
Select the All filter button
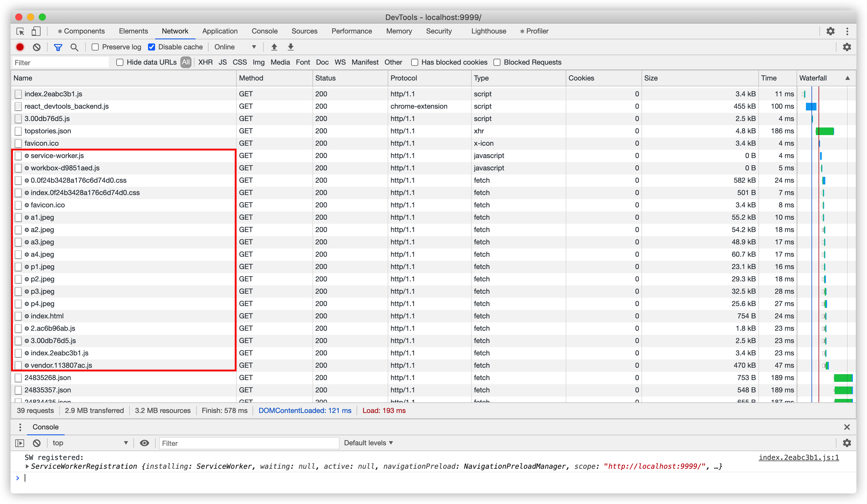(186, 62)
